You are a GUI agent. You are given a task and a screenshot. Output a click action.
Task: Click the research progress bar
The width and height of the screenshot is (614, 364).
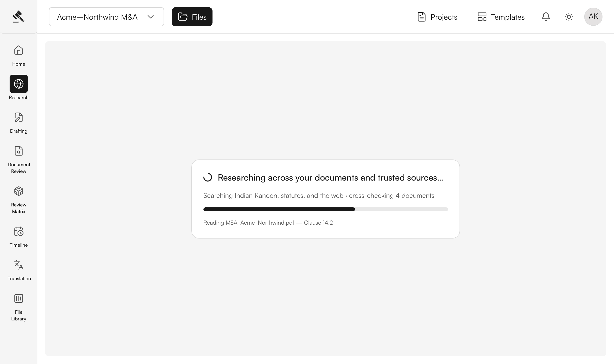(x=326, y=209)
